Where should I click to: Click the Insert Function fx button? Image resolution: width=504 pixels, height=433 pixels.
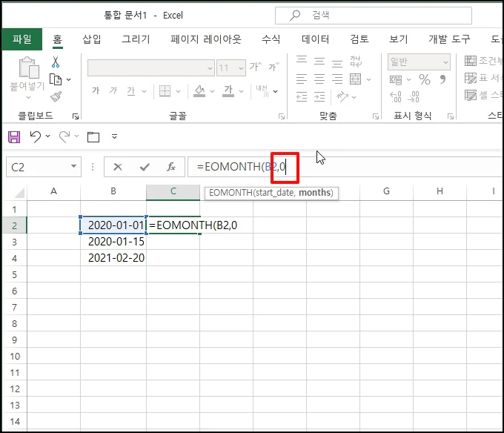(171, 167)
